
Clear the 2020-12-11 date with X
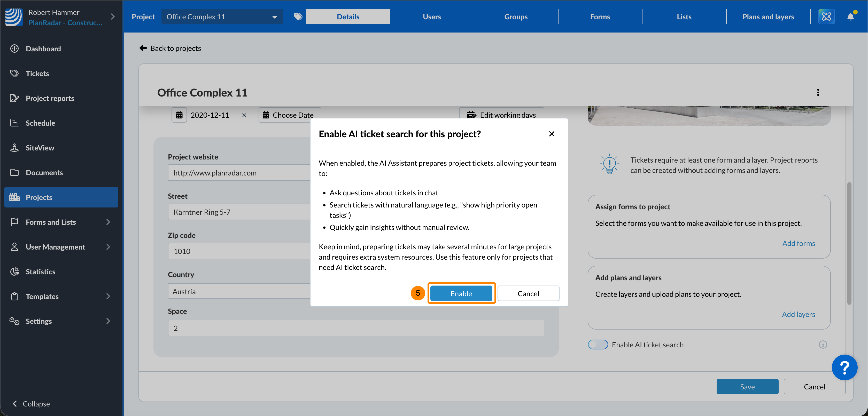244,115
